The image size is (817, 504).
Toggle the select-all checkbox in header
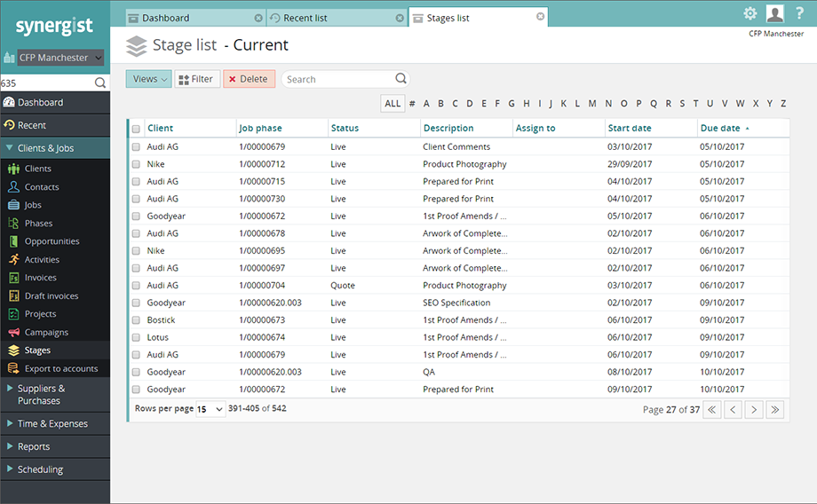(136, 129)
